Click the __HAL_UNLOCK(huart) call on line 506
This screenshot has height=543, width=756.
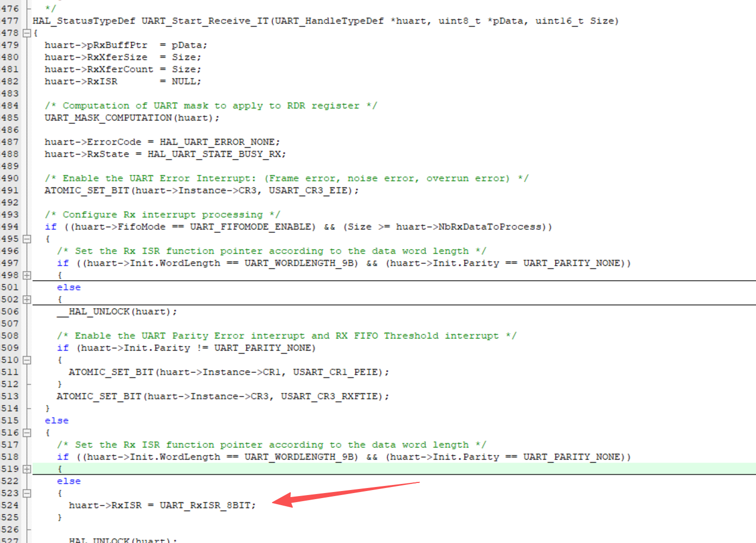(117, 311)
